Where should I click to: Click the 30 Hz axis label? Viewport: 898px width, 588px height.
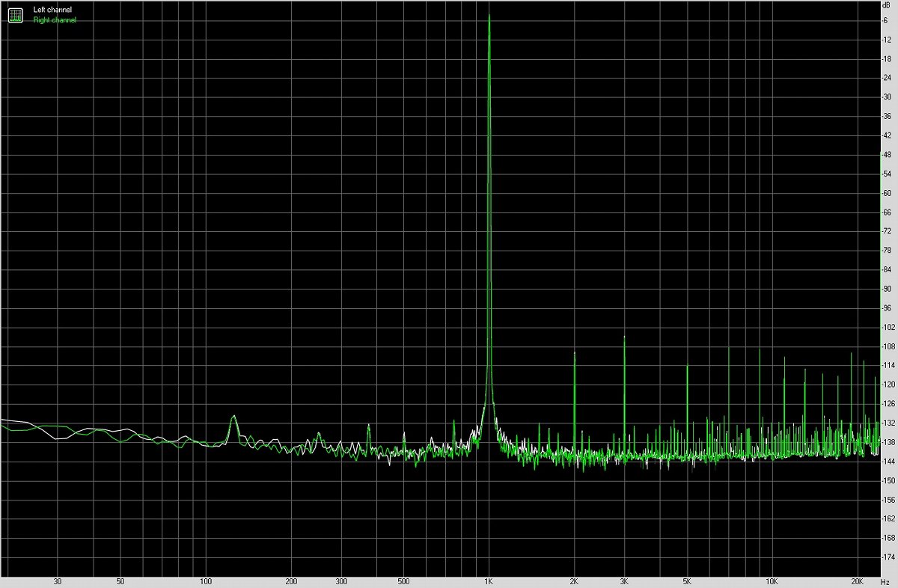coord(58,580)
